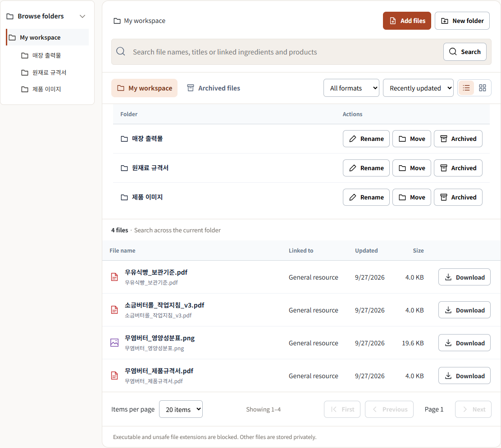Collapse the Browse folders panel
The image size is (501, 448).
click(x=82, y=16)
